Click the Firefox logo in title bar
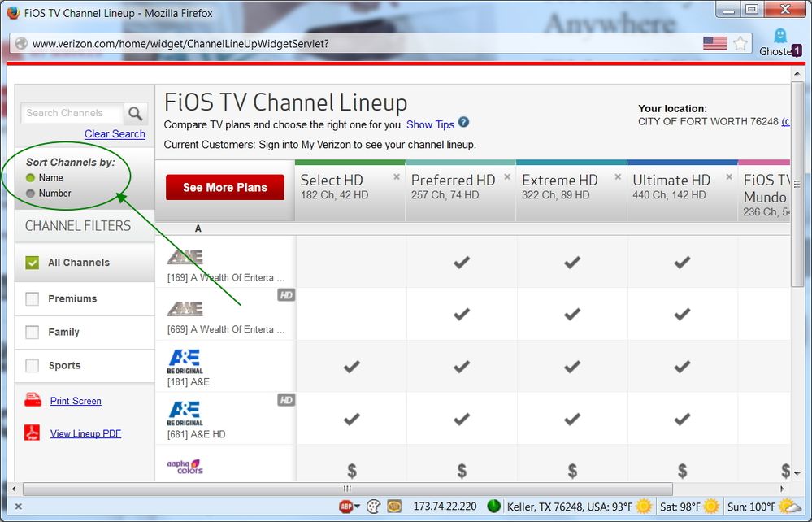 coord(13,12)
